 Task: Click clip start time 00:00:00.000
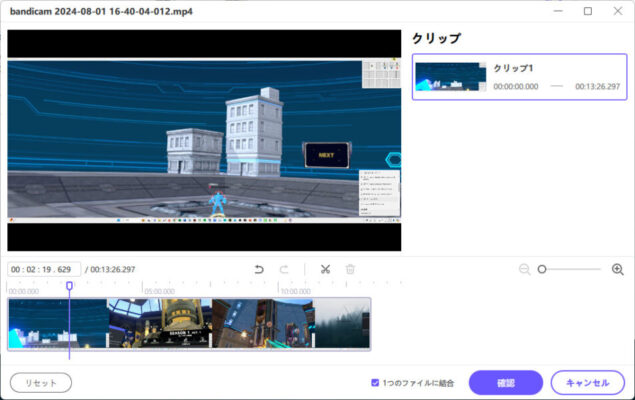point(516,87)
